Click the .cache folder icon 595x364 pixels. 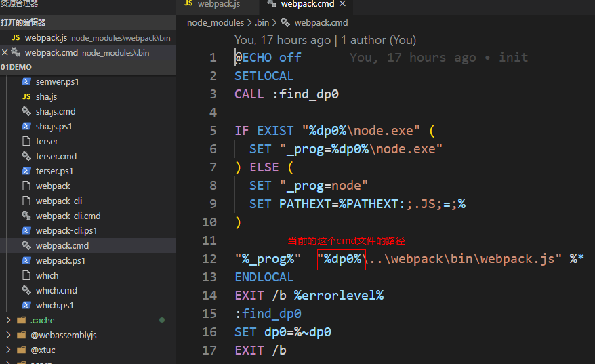(22, 320)
